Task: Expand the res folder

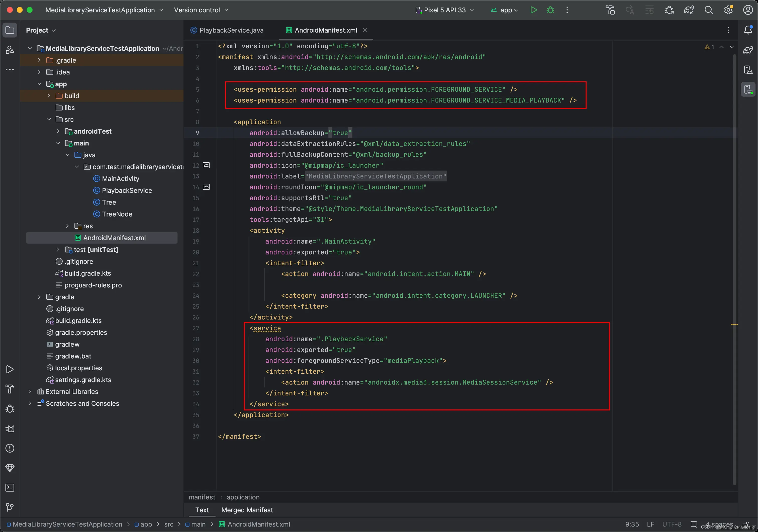Action: click(x=67, y=226)
